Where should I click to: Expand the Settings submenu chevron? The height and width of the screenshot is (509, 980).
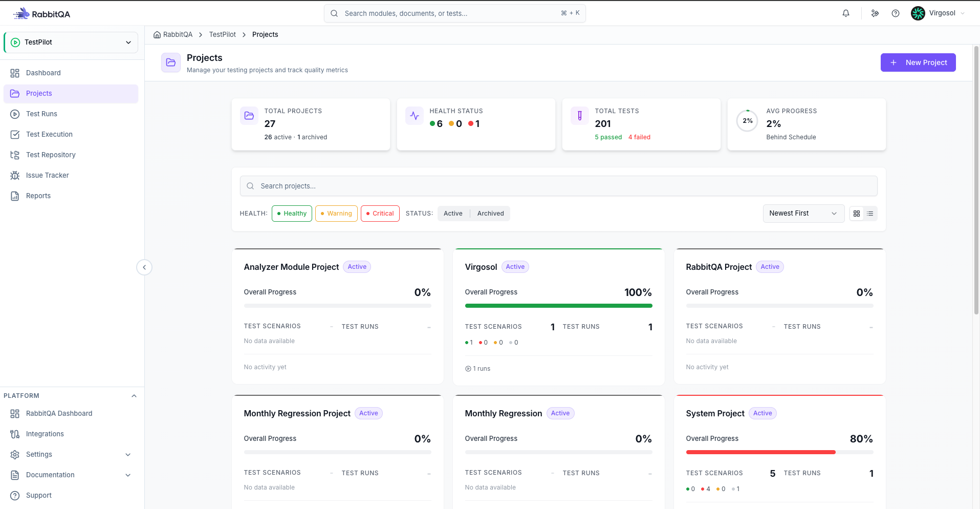click(x=128, y=454)
